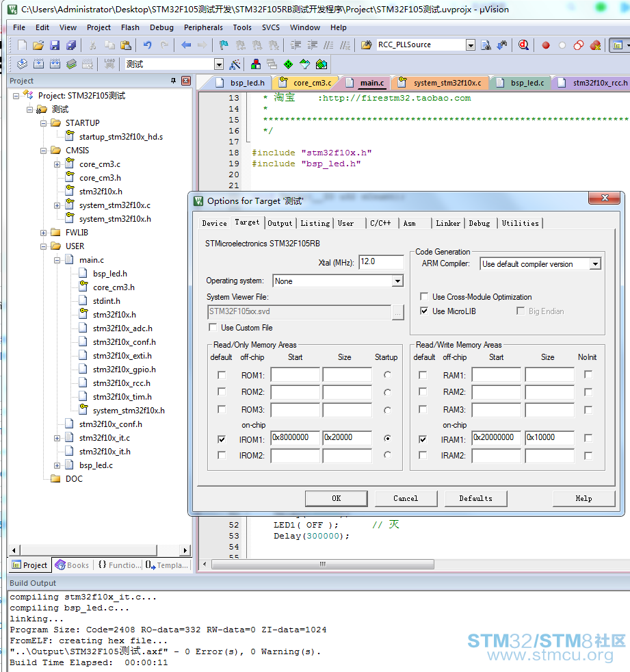The image size is (630, 672).
Task: Click the Project panel horizontal scrollbar
Action: pos(89,550)
